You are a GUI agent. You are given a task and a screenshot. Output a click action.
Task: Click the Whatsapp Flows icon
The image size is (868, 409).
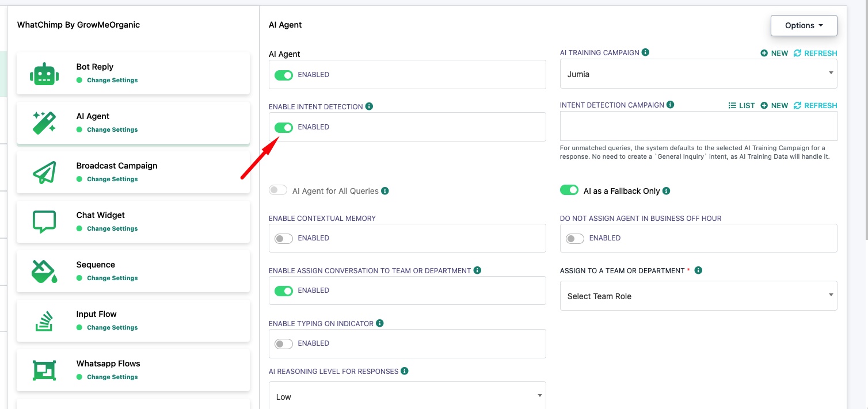point(44,370)
